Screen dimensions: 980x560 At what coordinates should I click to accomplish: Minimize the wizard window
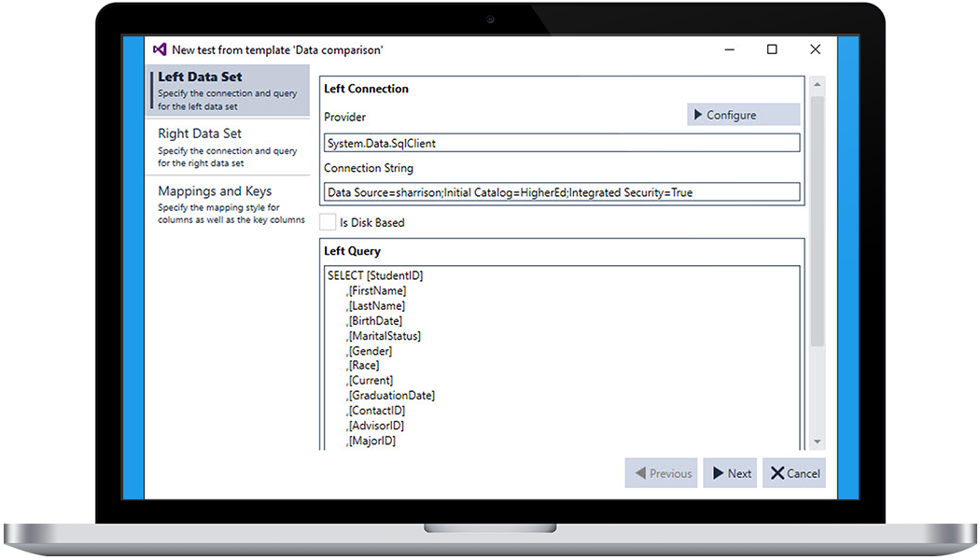pyautogui.click(x=729, y=49)
